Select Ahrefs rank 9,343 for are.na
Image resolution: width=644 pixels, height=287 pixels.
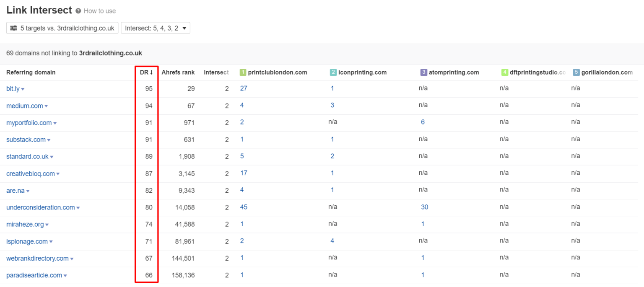pyautogui.click(x=186, y=190)
